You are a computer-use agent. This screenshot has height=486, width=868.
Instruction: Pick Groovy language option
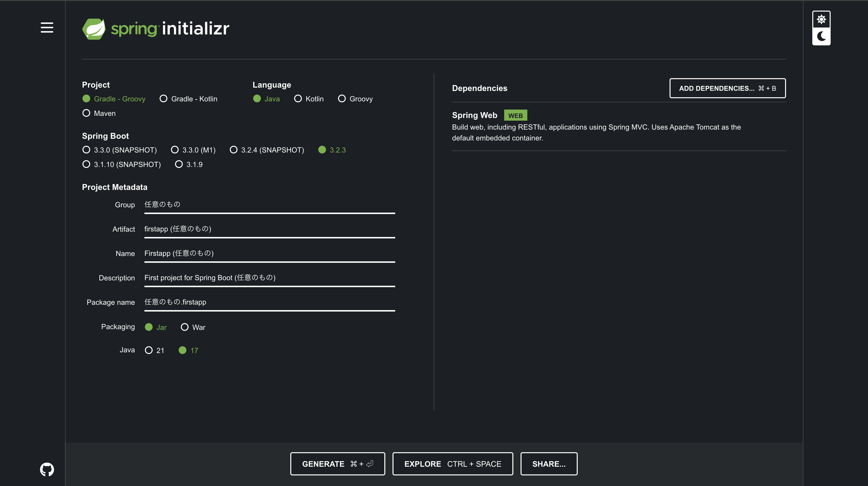pyautogui.click(x=342, y=99)
